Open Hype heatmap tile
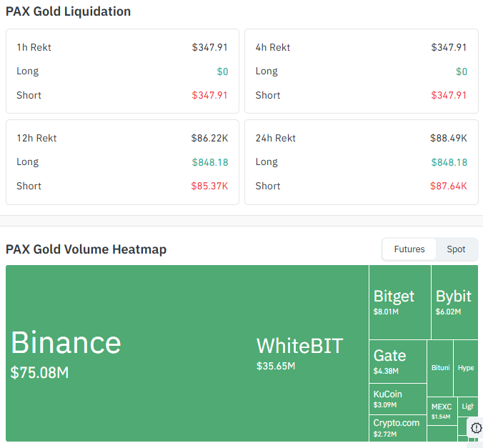 [466, 368]
